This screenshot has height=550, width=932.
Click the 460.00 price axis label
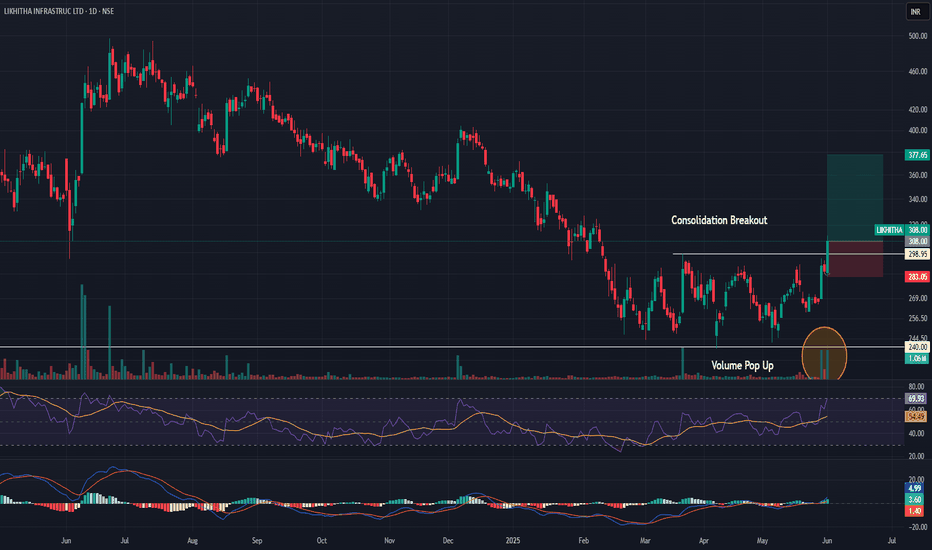pos(917,72)
